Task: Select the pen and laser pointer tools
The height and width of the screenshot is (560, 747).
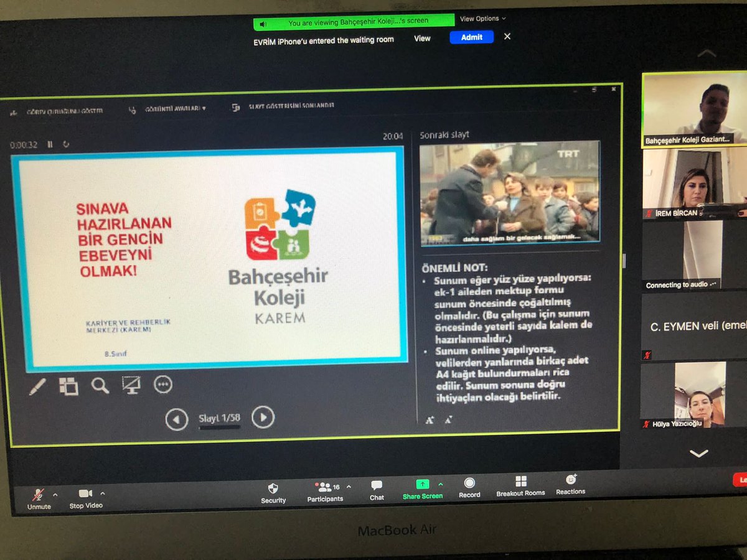Action: pos(37,386)
